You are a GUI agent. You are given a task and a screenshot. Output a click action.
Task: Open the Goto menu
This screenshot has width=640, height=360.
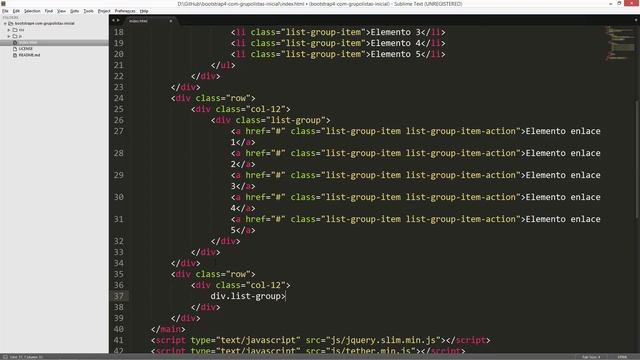point(74,11)
